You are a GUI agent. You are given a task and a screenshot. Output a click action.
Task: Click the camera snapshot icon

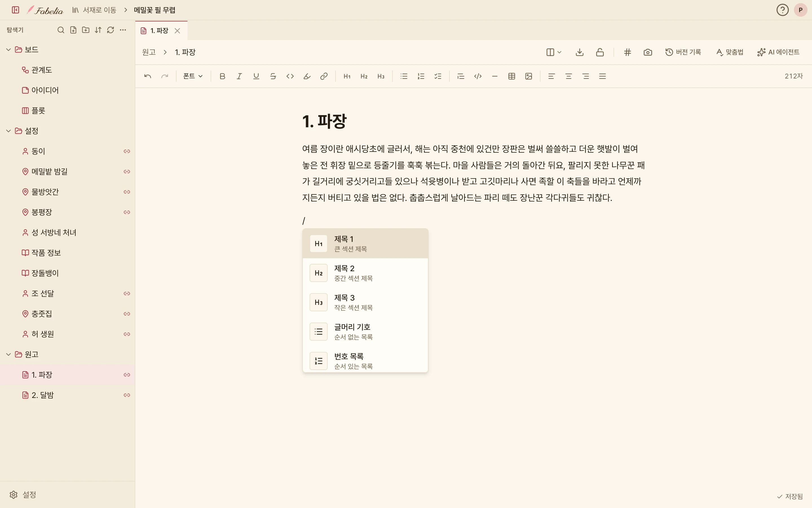point(648,52)
